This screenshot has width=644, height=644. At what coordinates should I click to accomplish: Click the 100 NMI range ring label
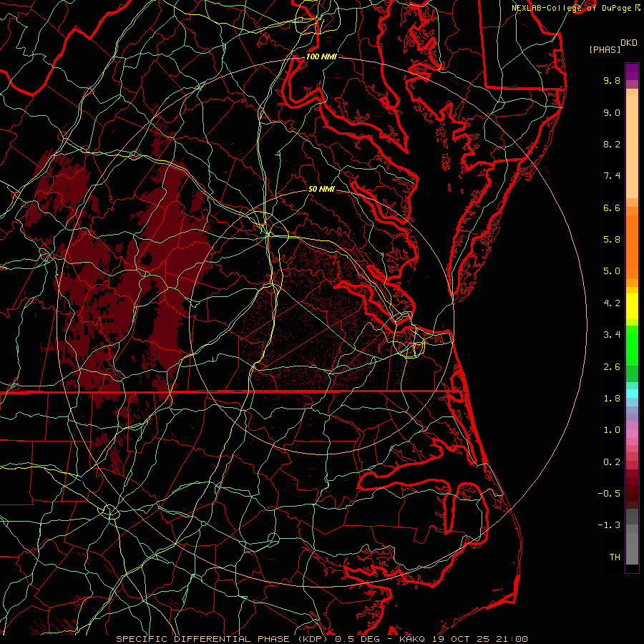pyautogui.click(x=321, y=57)
